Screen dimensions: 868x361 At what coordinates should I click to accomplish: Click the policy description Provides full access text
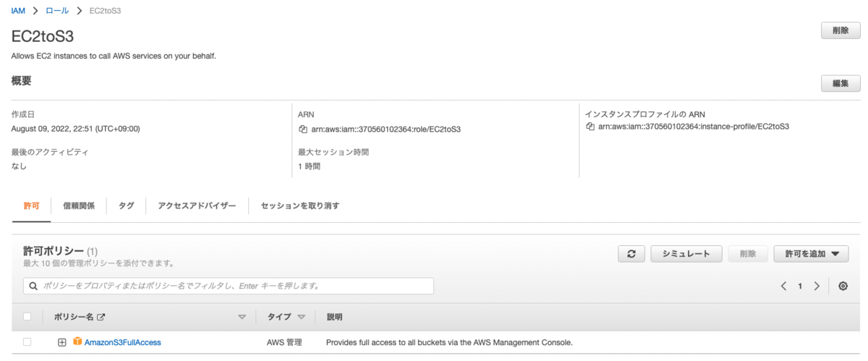click(x=449, y=342)
